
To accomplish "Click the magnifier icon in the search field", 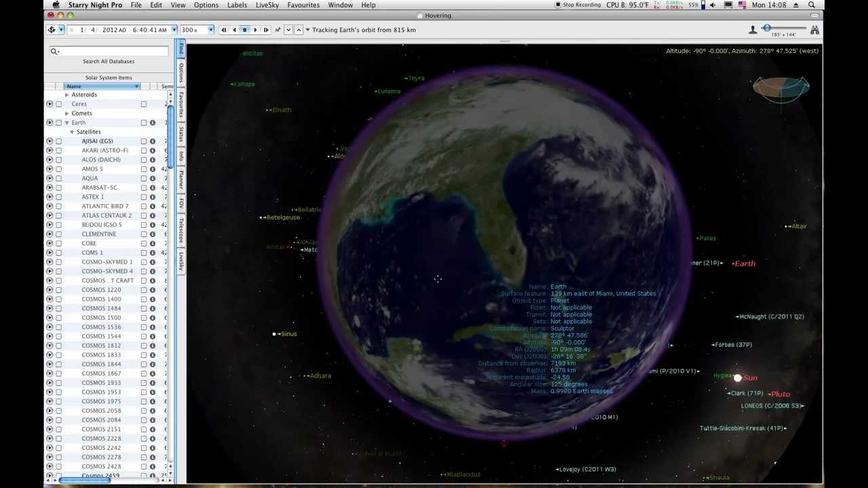I will [54, 52].
